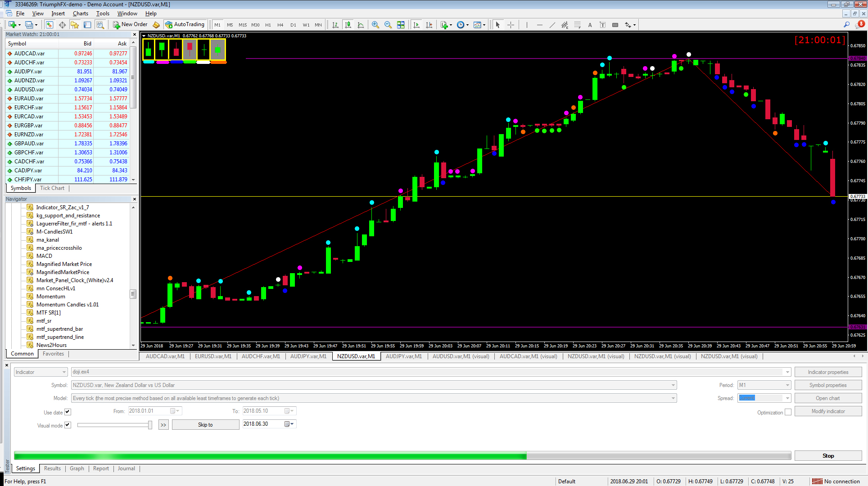The width and height of the screenshot is (868, 486).
Task: Switch to the EURUSD.var,M1 chart tab
Action: [x=213, y=356]
